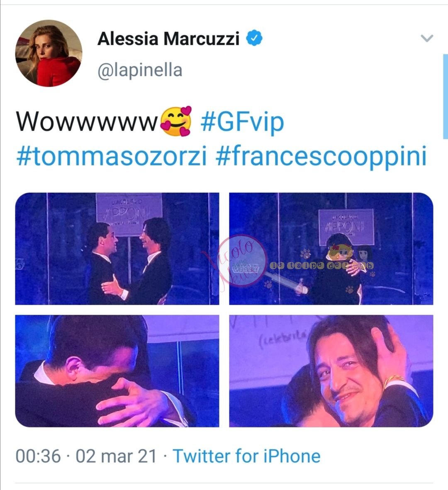Open the @lapinella handle
The width and height of the screenshot is (448, 490).
coord(140,70)
